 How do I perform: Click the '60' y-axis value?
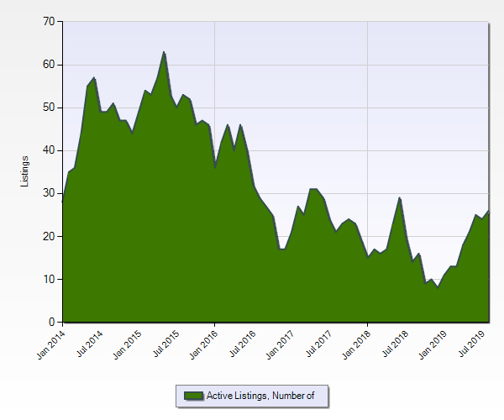pyautogui.click(x=49, y=65)
